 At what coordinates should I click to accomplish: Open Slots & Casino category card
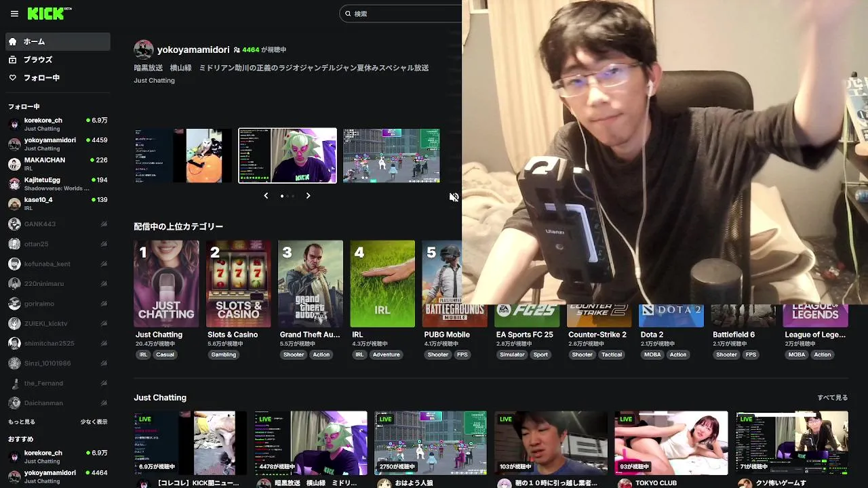[238, 283]
